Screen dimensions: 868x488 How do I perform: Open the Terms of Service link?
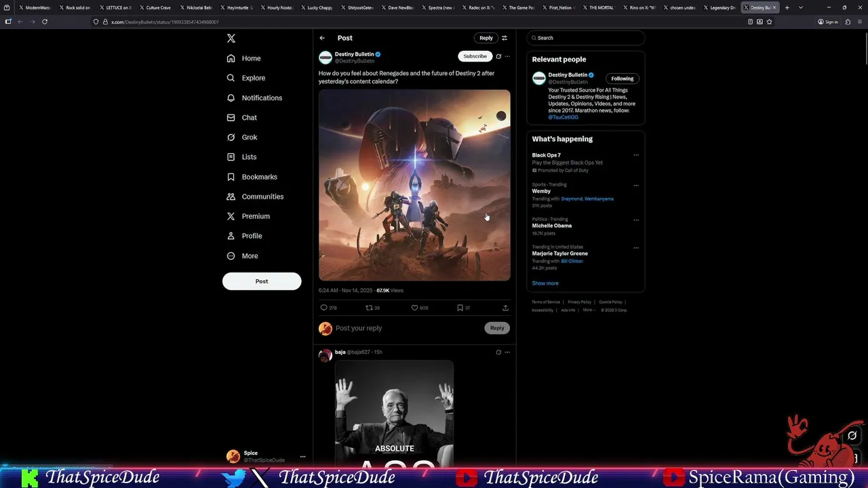click(546, 302)
